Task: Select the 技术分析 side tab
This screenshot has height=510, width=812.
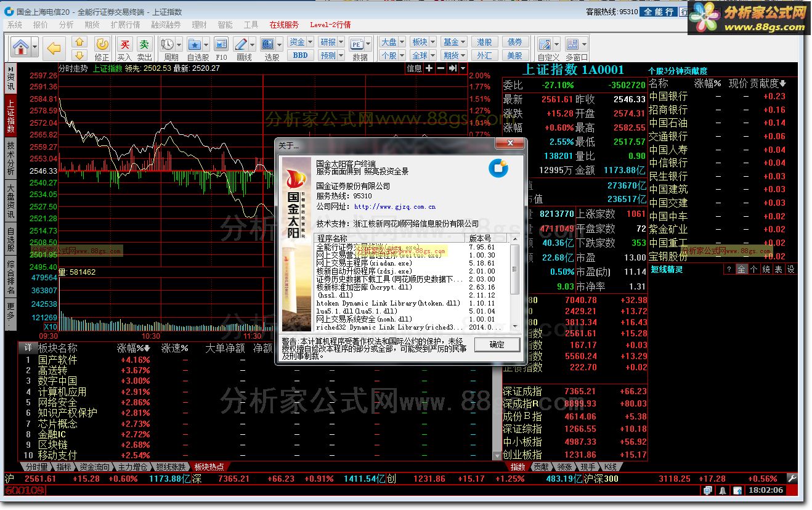Action: [10, 159]
